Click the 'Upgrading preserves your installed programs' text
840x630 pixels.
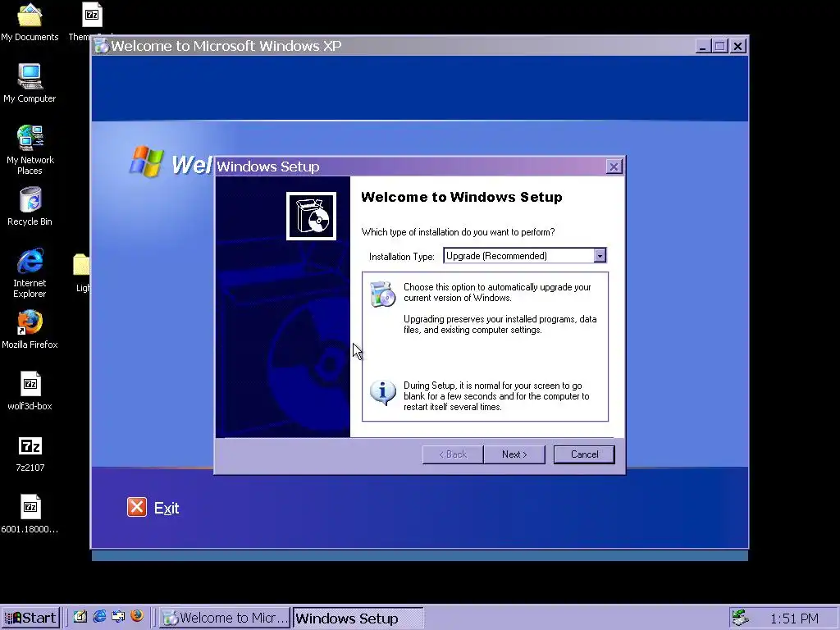click(x=500, y=324)
